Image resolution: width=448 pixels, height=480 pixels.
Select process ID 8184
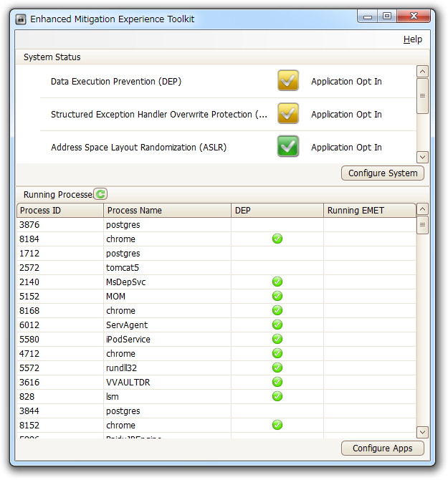[x=29, y=239]
